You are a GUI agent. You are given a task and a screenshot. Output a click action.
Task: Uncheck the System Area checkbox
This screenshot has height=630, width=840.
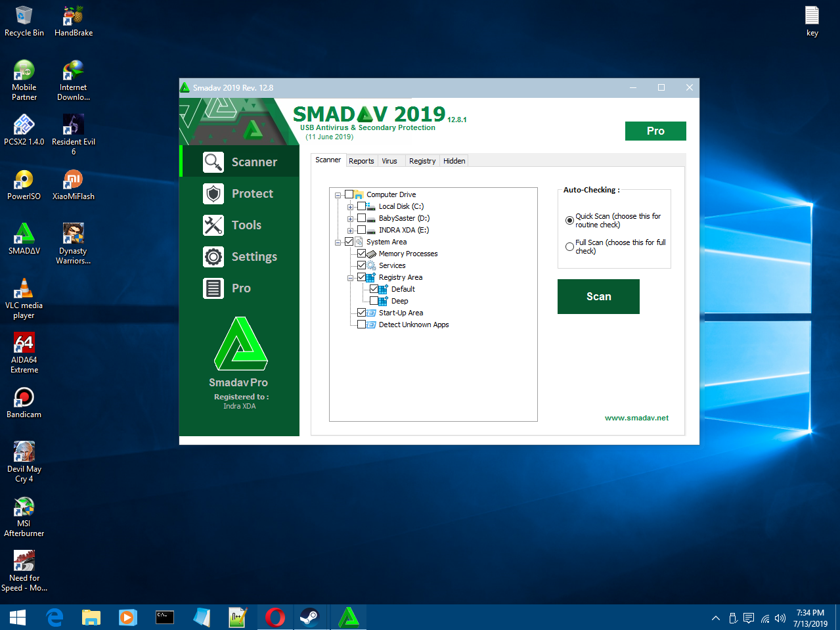(349, 242)
